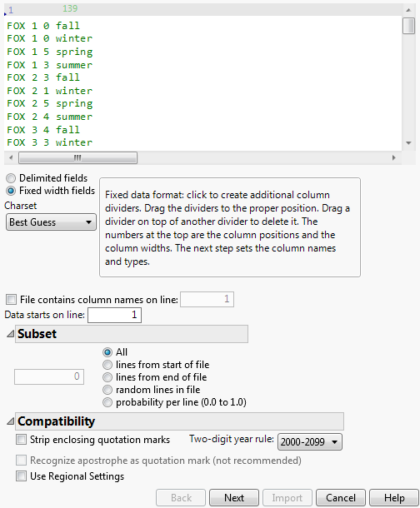Screen dimensions: 420x508
Task: Click the column names line number field
Action: click(x=207, y=299)
